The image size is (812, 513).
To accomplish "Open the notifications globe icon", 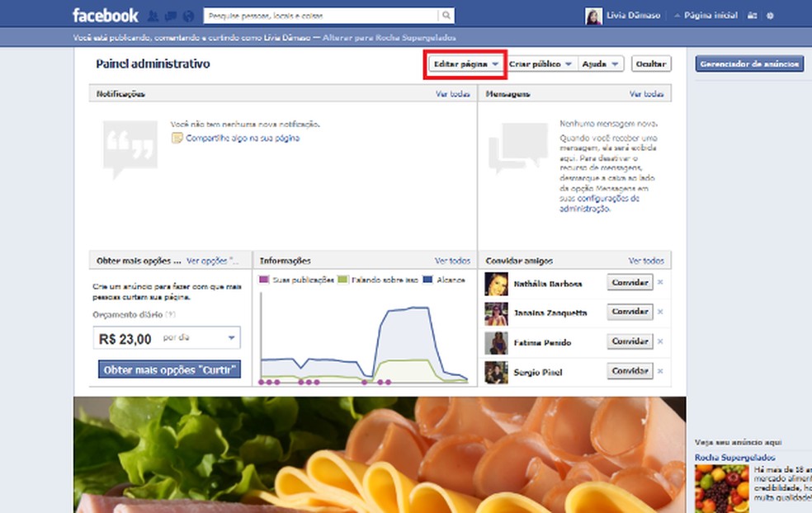I will pyautogui.click(x=188, y=15).
